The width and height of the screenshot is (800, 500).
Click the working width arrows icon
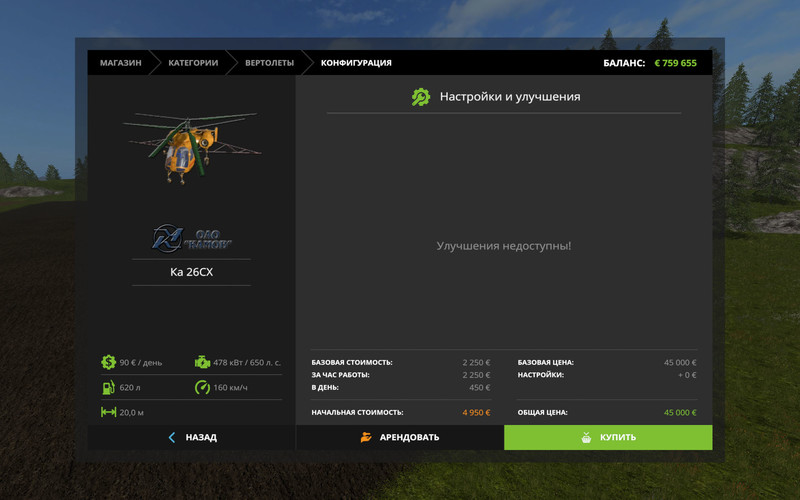click(x=109, y=412)
